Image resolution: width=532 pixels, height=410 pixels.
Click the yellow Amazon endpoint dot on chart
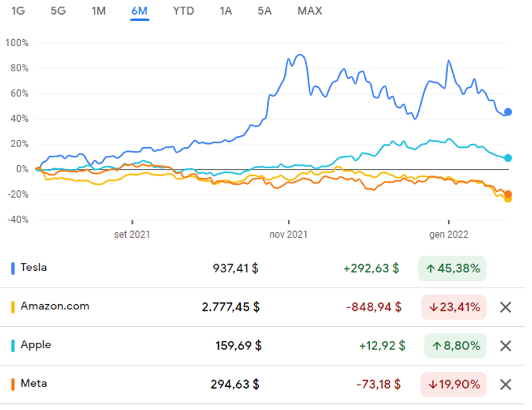pyautogui.click(x=508, y=200)
